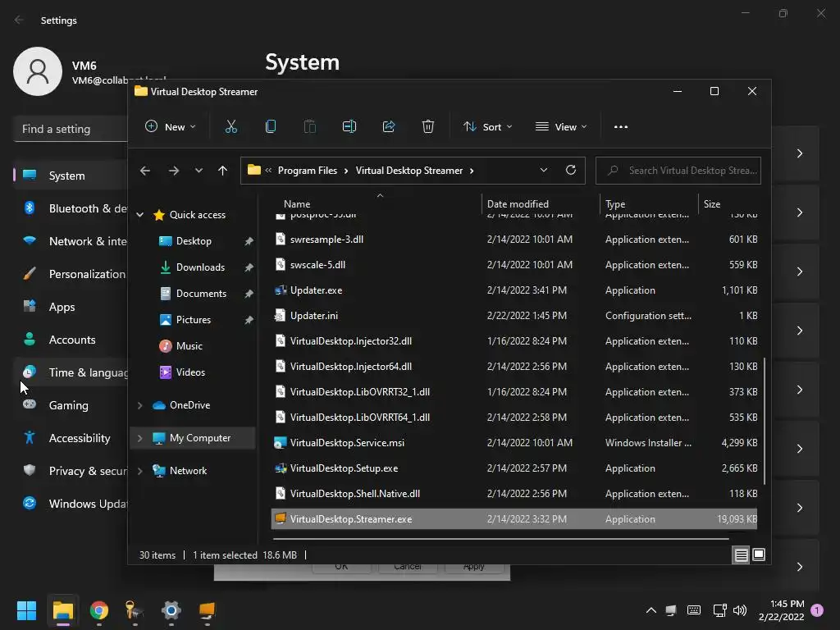Switch to large thumbnails view icon
The height and width of the screenshot is (630, 840).
click(x=759, y=555)
